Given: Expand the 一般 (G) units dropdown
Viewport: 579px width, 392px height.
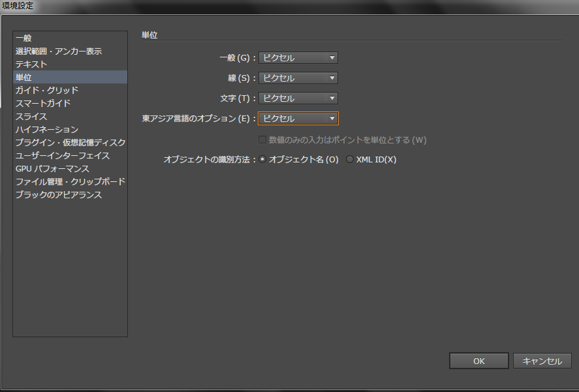Looking at the screenshot, I should point(298,57).
